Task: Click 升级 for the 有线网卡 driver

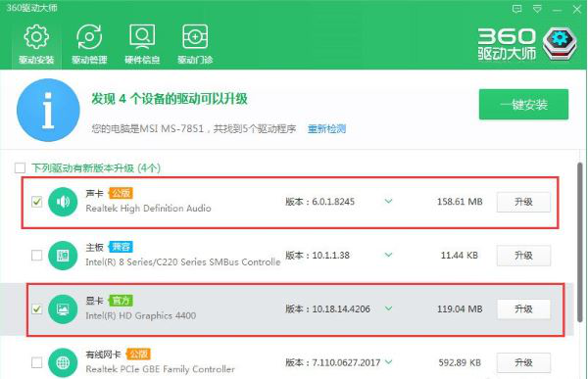Action: pos(523,363)
